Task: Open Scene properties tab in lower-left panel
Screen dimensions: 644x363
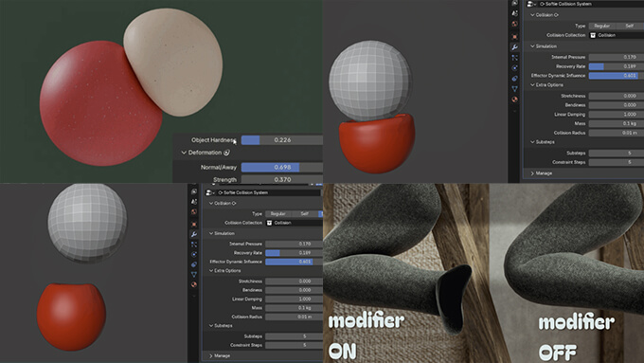Action: (x=194, y=202)
